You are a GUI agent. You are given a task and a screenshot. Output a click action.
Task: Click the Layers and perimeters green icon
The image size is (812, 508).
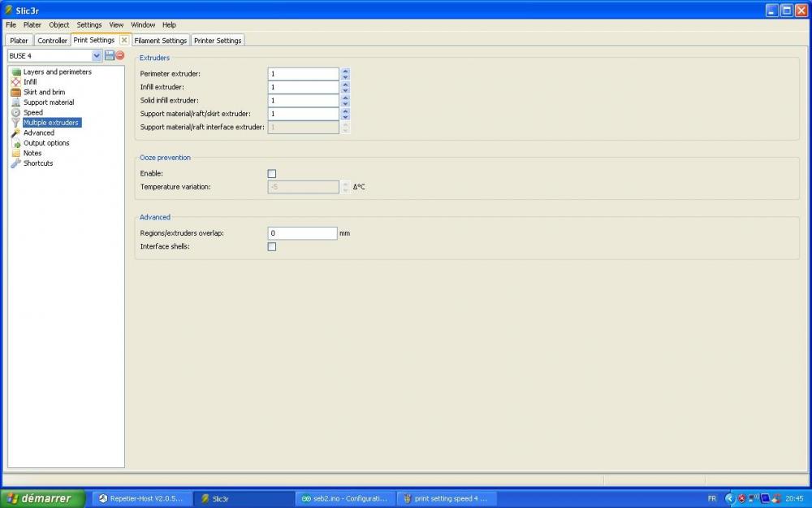16,72
